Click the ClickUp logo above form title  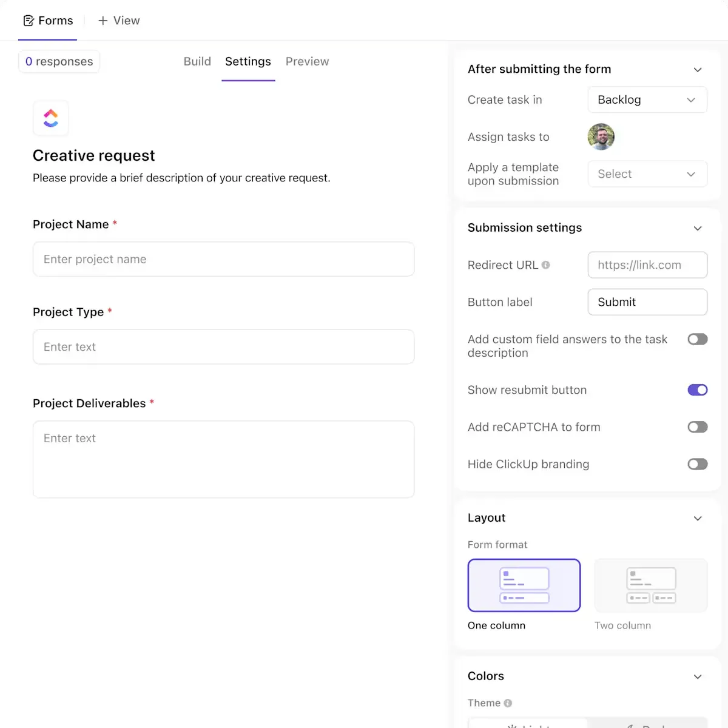(51, 118)
